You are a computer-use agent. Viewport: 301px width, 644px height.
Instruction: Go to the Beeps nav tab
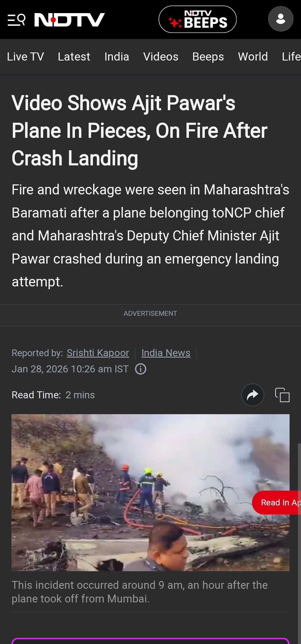pyautogui.click(x=208, y=57)
